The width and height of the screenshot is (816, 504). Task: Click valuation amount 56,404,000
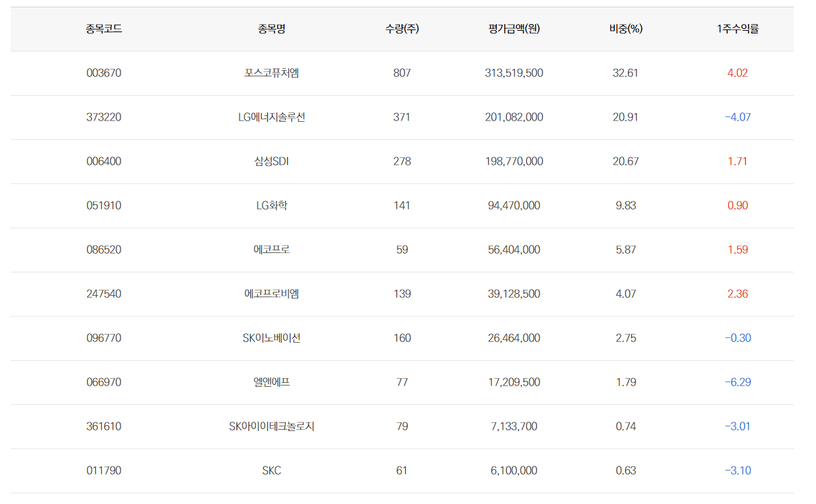pyautogui.click(x=514, y=250)
